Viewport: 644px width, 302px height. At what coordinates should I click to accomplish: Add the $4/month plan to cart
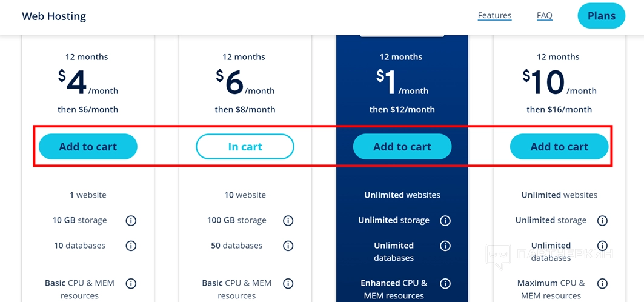(88, 147)
